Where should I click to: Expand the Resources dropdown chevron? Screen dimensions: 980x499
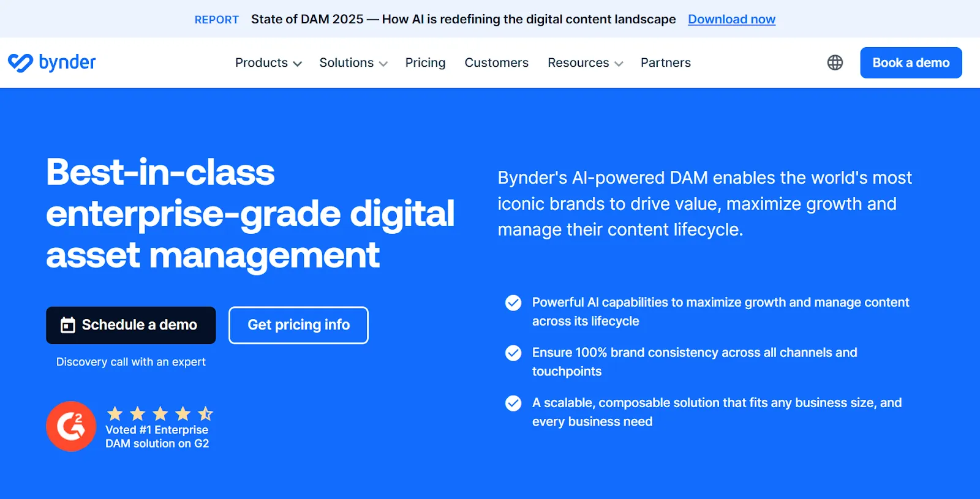click(619, 64)
